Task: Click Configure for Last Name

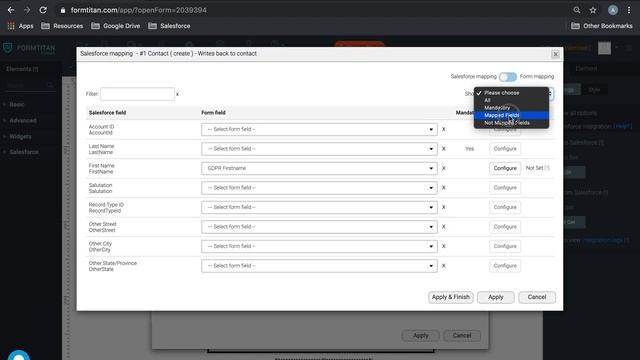Action: point(505,149)
